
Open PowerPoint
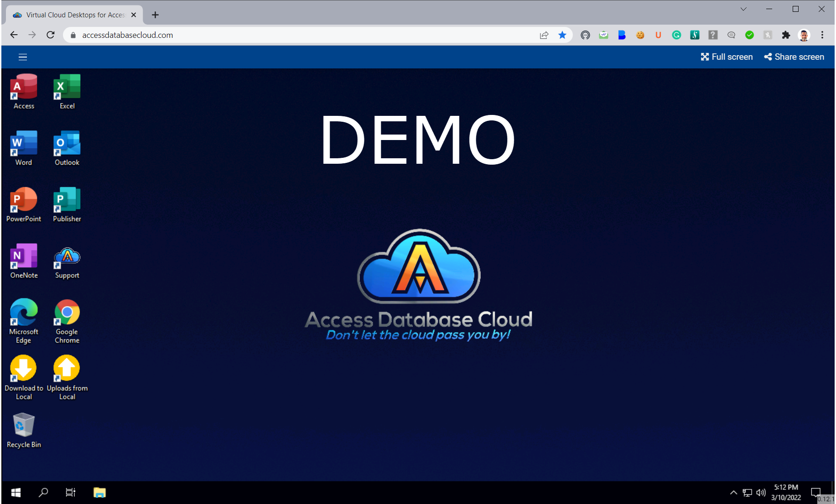click(23, 200)
